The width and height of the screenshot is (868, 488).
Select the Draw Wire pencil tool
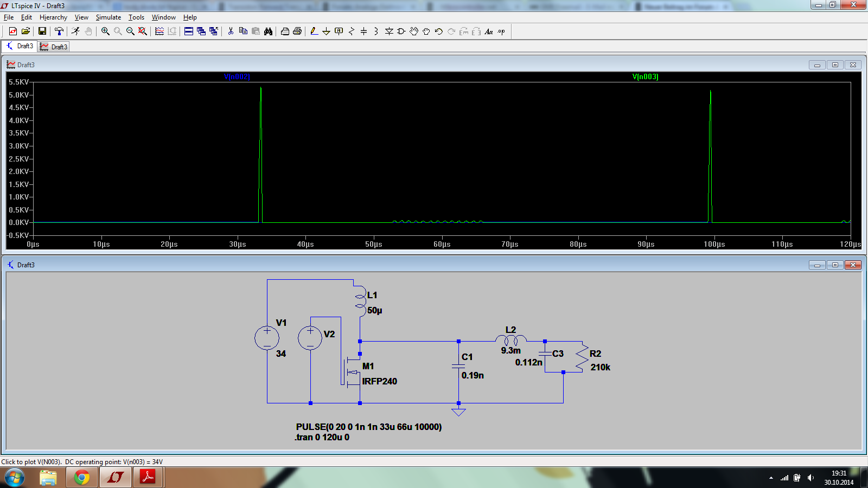(314, 31)
